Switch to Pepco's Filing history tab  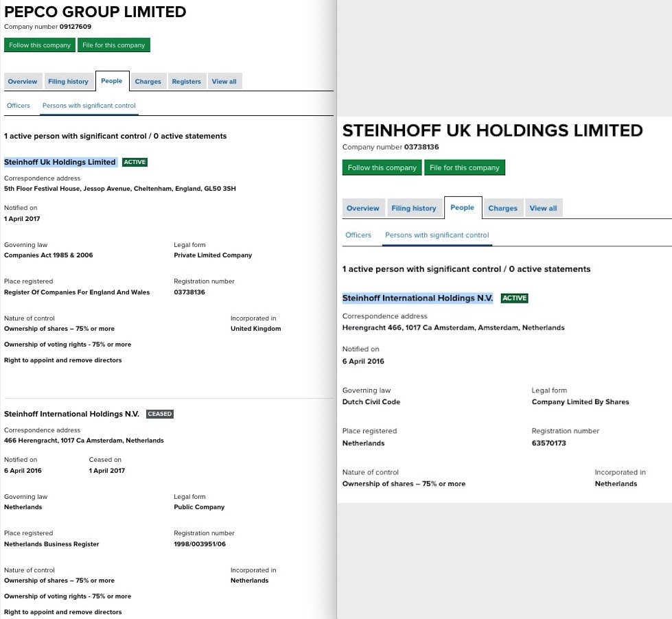point(68,81)
